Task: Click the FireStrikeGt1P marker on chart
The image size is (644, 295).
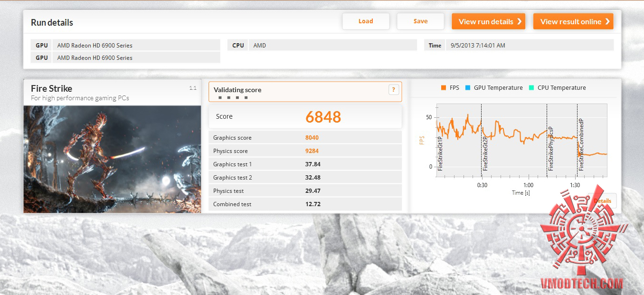Action: (x=440, y=153)
